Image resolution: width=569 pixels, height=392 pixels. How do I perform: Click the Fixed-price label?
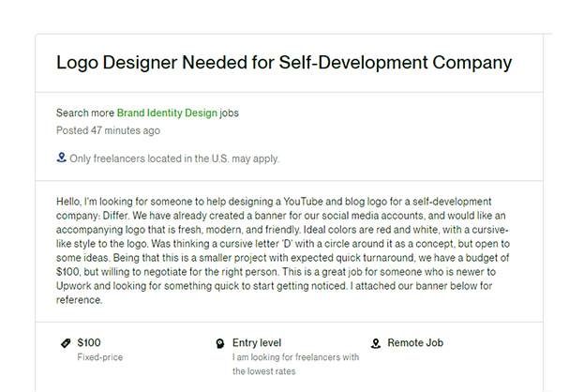click(100, 357)
